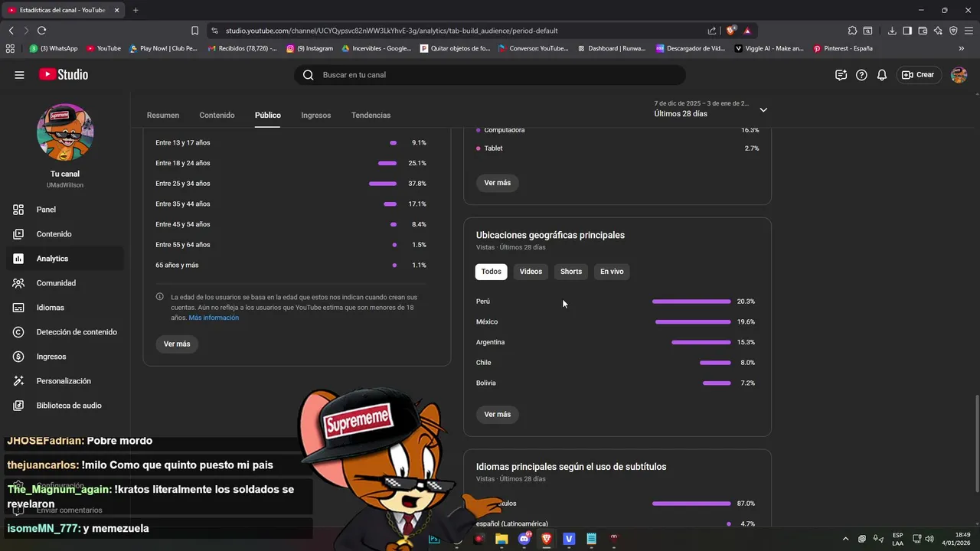
Task: Select the Todos filter chip
Action: point(492,272)
